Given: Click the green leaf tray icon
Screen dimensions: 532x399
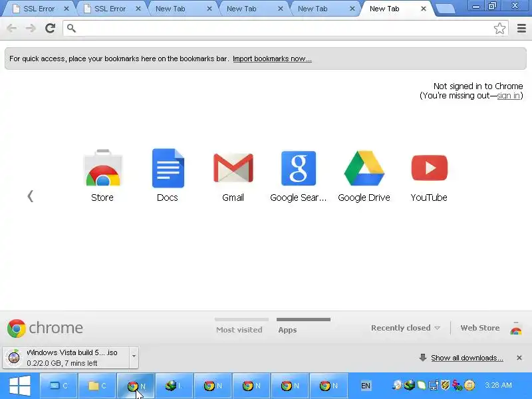Looking at the screenshot, I should (x=422, y=385).
